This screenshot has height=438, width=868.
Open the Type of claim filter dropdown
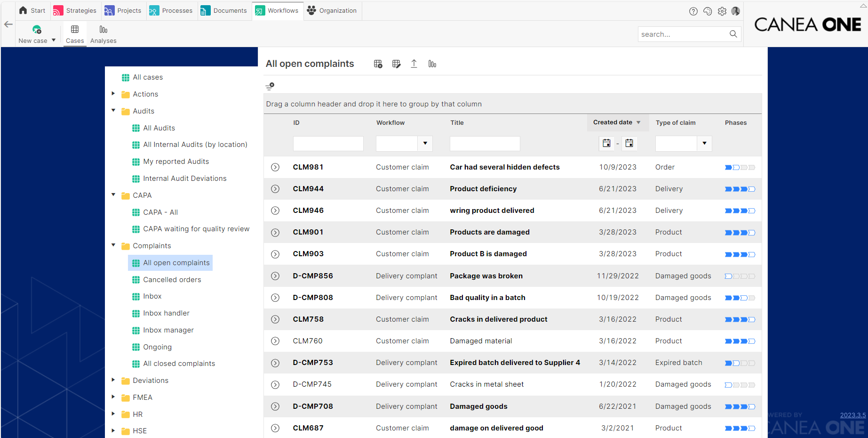click(704, 143)
